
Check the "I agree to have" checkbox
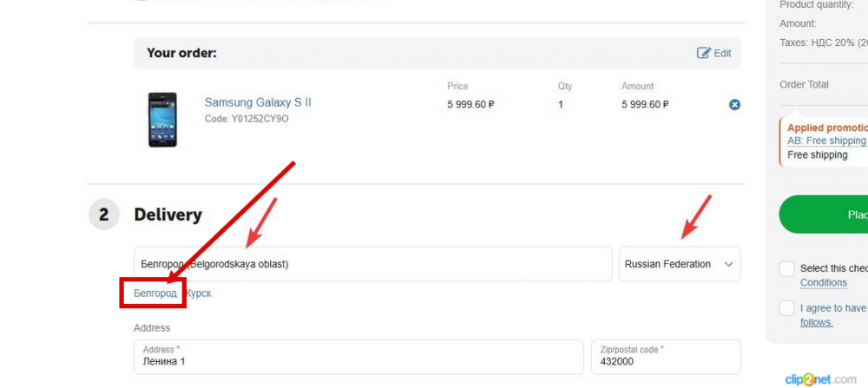pos(787,308)
